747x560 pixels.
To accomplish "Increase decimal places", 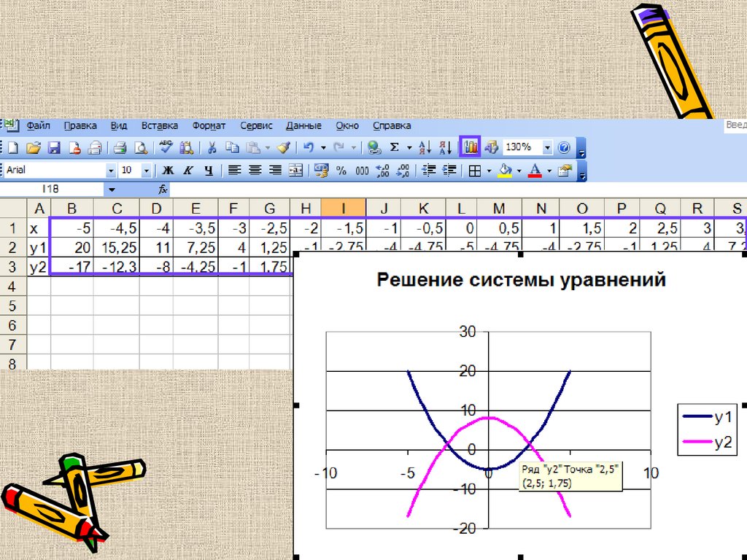I will pyautogui.click(x=382, y=171).
